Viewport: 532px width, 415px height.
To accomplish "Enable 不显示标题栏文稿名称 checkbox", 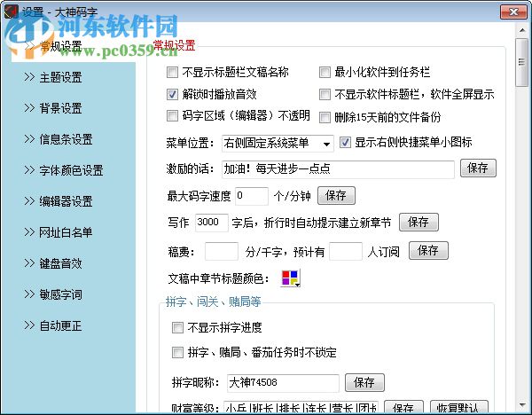I will click(x=172, y=73).
